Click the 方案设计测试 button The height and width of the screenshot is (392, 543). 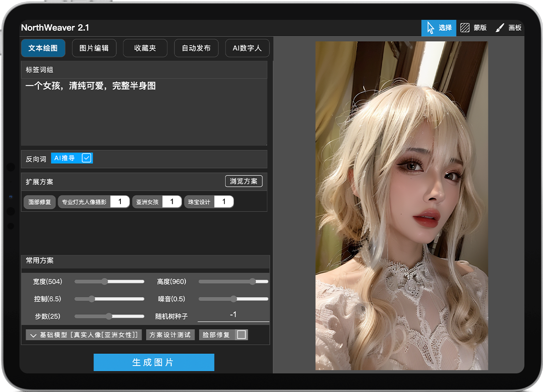click(170, 335)
